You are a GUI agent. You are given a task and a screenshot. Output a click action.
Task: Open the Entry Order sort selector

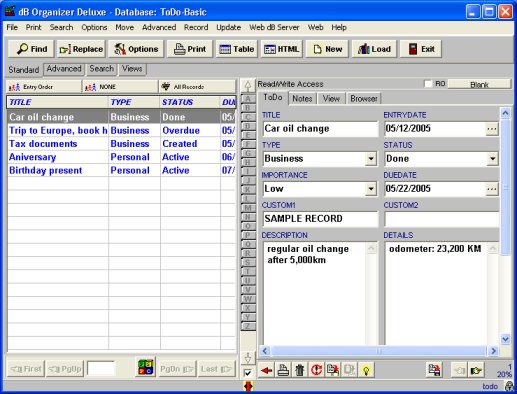click(44, 87)
